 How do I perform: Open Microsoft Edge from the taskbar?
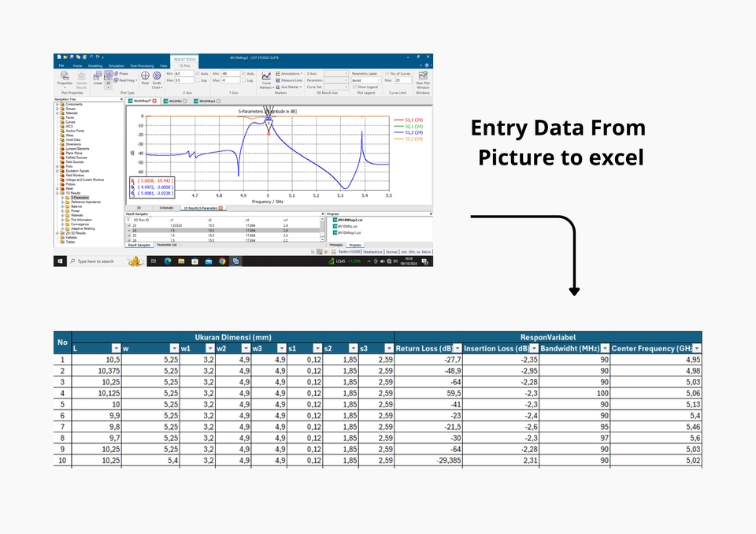169,261
